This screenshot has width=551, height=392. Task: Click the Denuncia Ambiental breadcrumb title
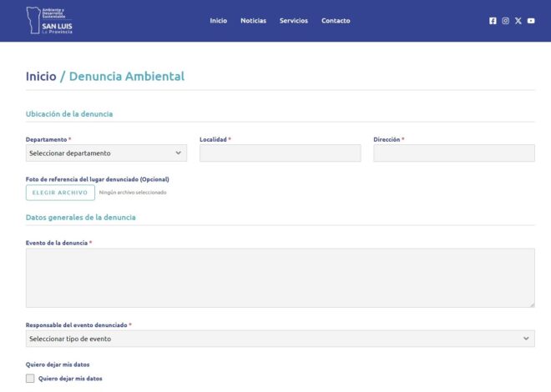click(x=127, y=76)
